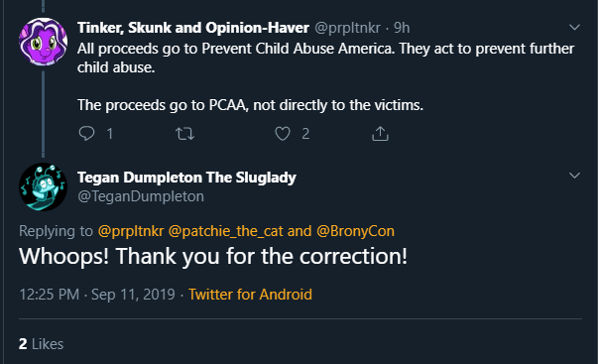Click the reply speech bubble icon
The image size is (598, 364).
coord(86,134)
